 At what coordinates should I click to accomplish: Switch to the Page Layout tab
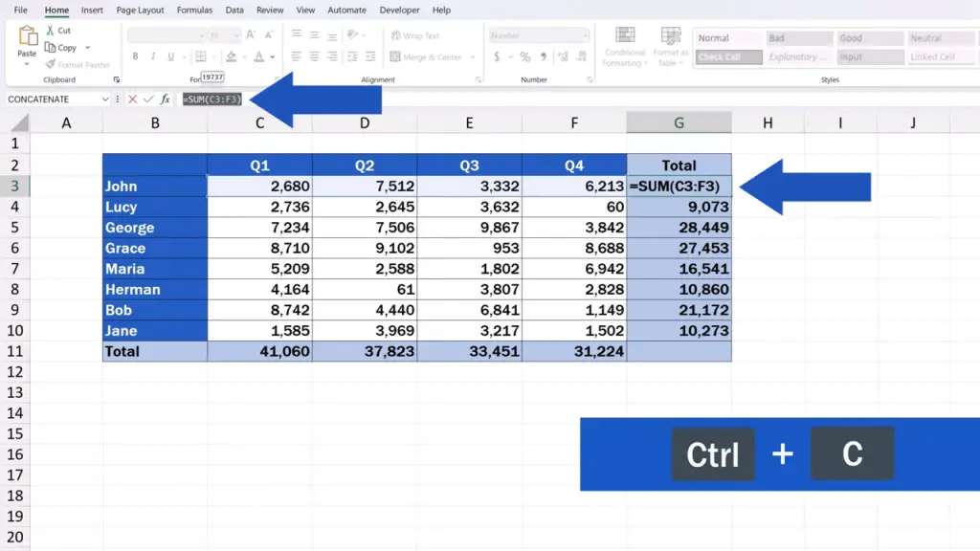(140, 10)
